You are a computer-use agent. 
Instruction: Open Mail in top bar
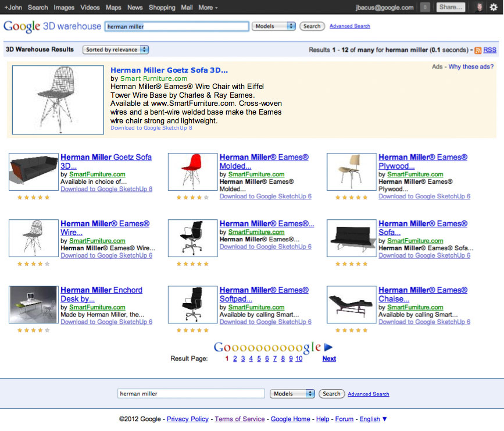pyautogui.click(x=187, y=8)
